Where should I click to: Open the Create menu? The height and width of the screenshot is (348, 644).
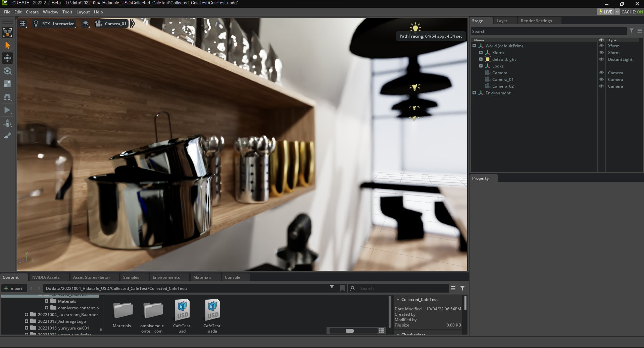click(x=32, y=12)
